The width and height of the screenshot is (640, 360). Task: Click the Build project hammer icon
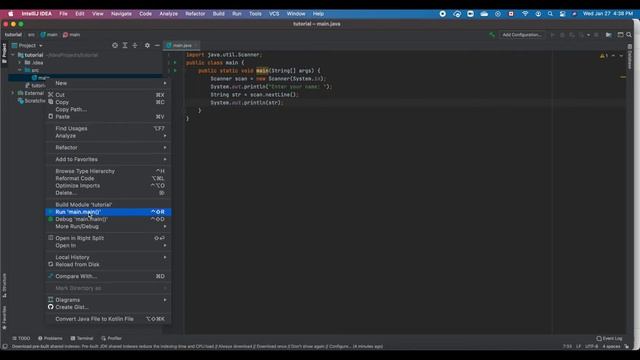pos(492,35)
